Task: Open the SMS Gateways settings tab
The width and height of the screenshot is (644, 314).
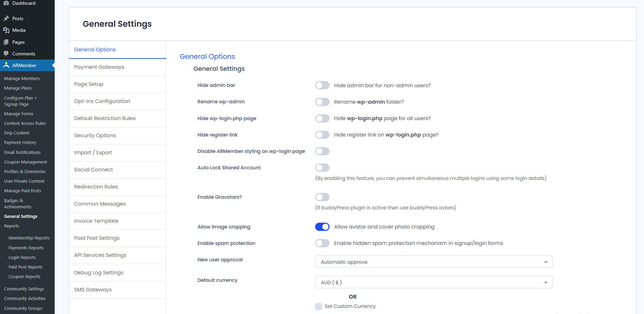Action: 93,290
